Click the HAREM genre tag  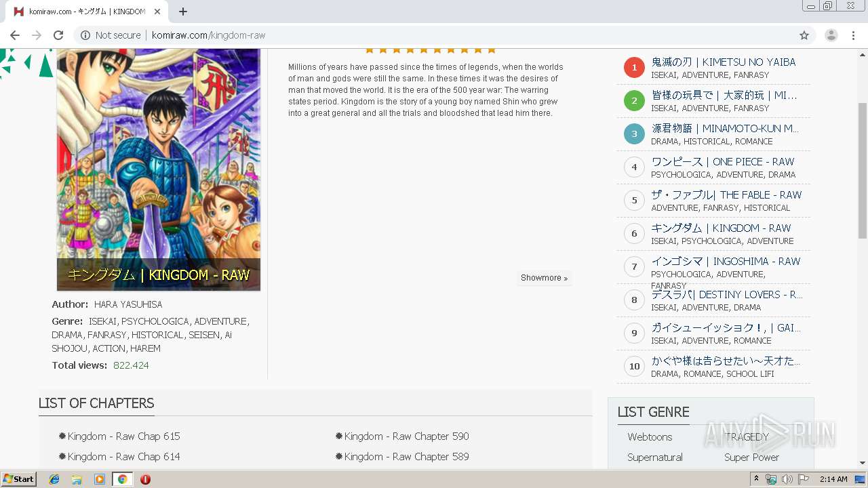tap(145, 348)
